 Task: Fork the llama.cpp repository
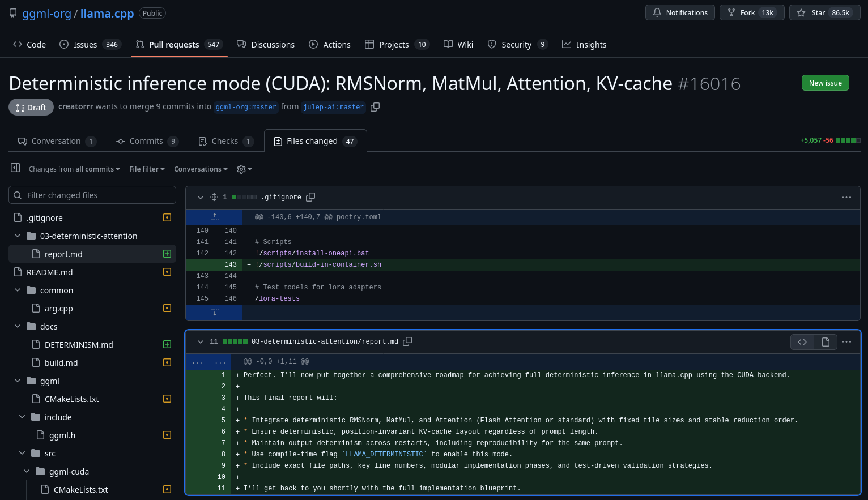(752, 12)
